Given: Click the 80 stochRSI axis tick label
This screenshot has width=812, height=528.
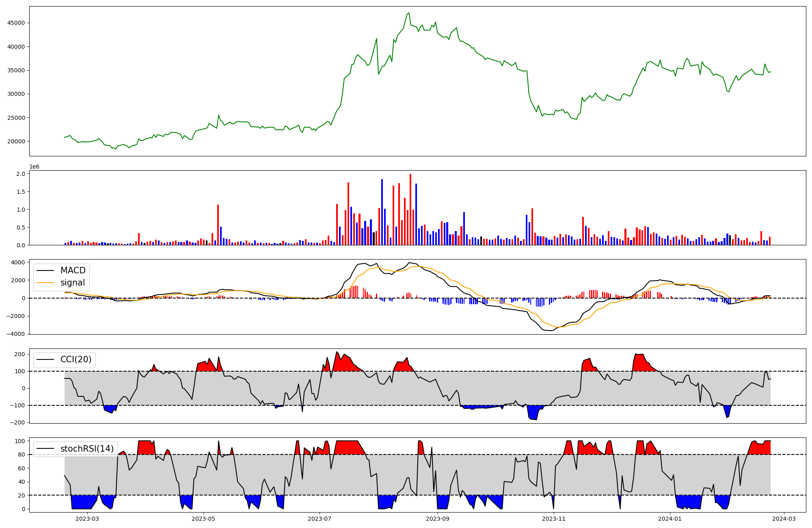Looking at the screenshot, I should 22,454.
